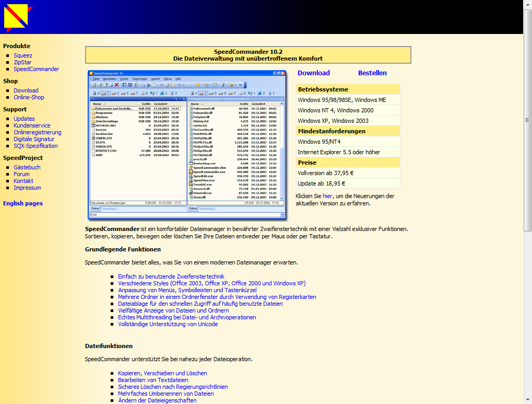Image resolution: width=532 pixels, height=404 pixels.
Task: Open 'Dateiablage für den schnellen Zugriff' link
Action: pos(200,304)
